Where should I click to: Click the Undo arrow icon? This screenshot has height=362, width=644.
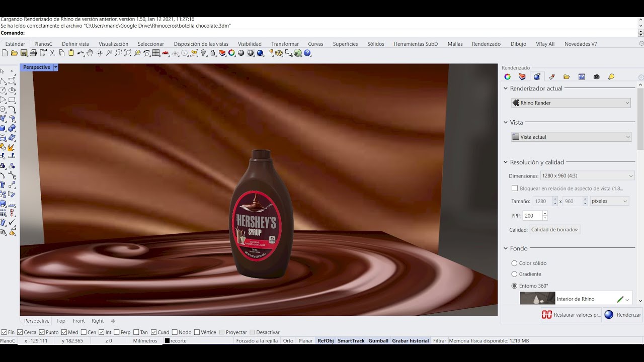tap(80, 53)
